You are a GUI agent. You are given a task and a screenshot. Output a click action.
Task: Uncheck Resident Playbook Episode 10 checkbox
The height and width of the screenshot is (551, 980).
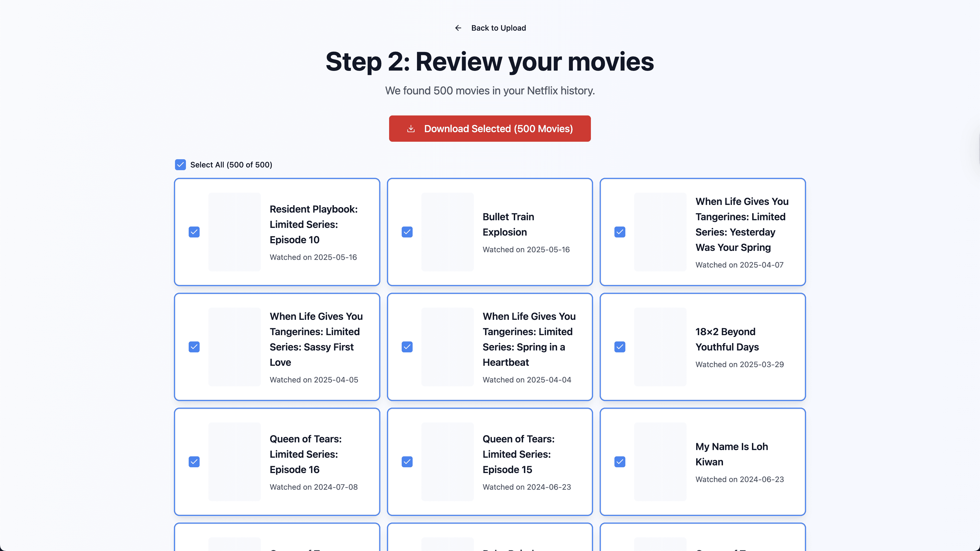[194, 232]
